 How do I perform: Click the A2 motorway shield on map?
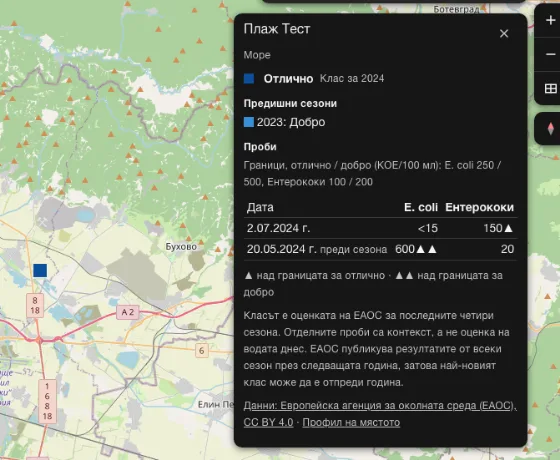point(128,312)
